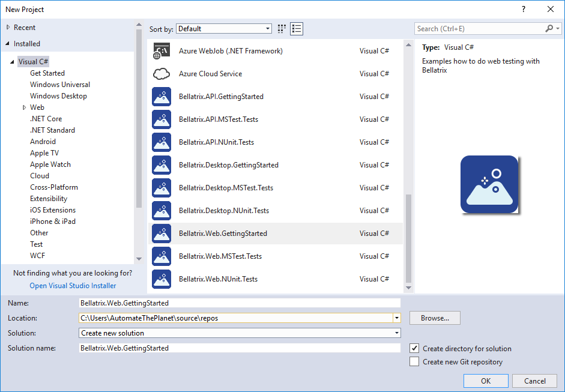Enable Create new Git repository
Screen dimensions: 565x392
(414, 361)
